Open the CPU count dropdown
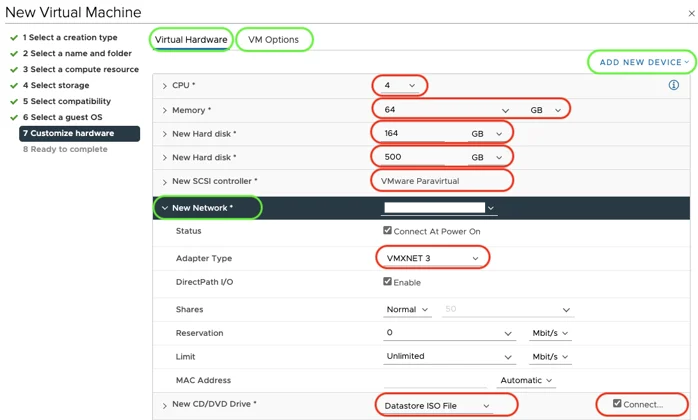 [x=398, y=86]
